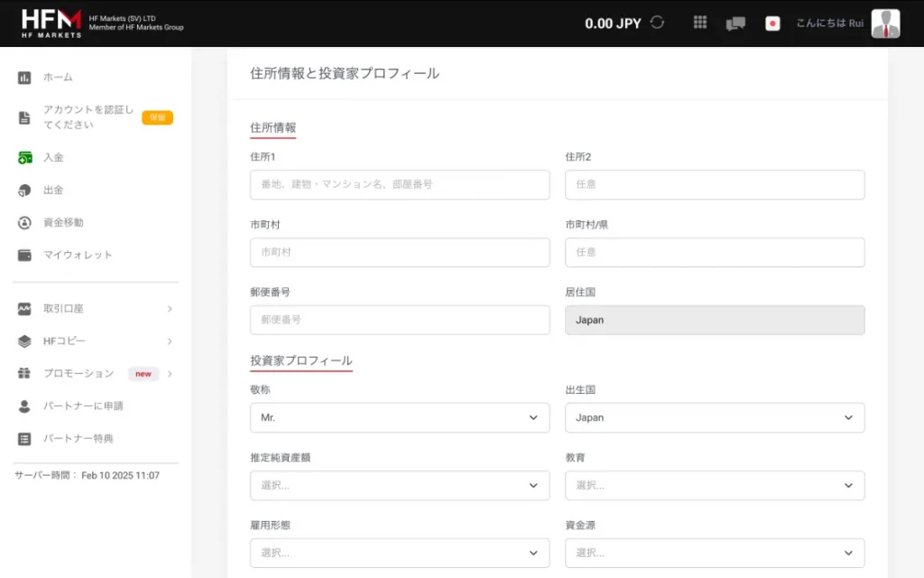Viewport: 924px width, 578px height.
Task: Open 資金移動 in the sidebar
Action: pyautogui.click(x=63, y=222)
